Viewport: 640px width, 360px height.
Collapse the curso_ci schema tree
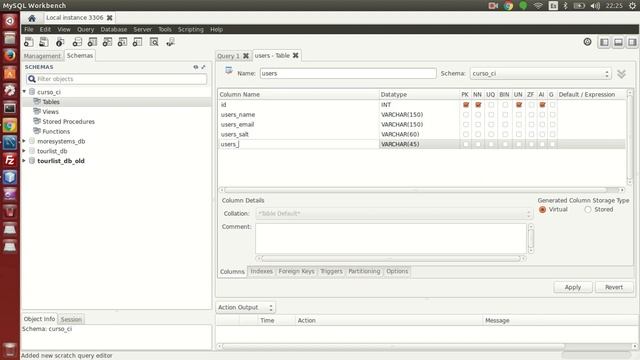(24, 92)
